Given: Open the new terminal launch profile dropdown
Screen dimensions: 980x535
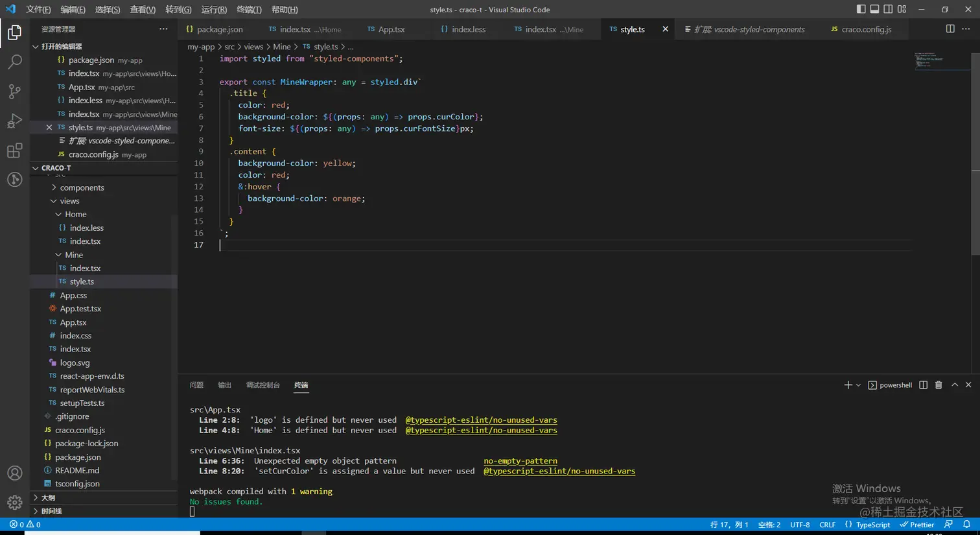Looking at the screenshot, I should [859, 385].
